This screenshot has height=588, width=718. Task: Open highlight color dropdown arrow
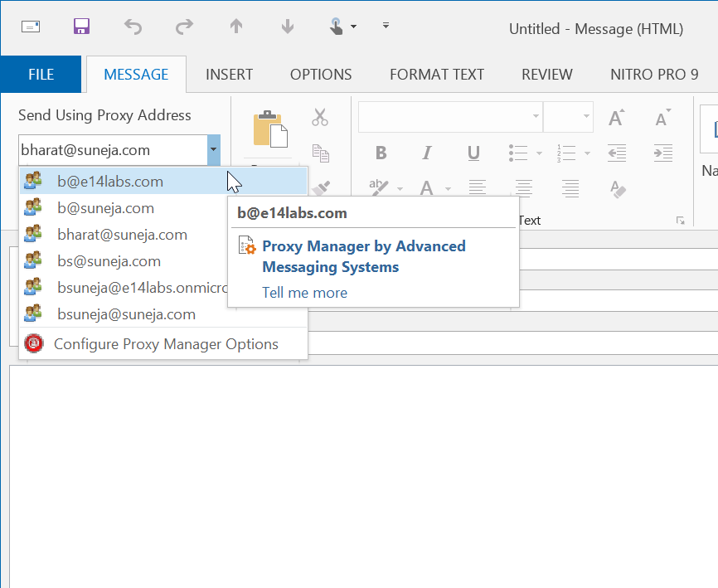pyautogui.click(x=400, y=188)
